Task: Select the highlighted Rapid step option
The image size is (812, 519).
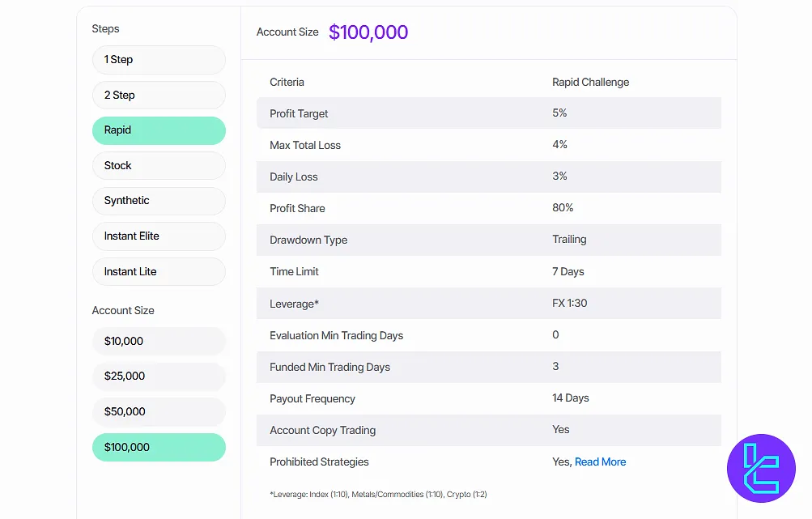Action: click(159, 130)
